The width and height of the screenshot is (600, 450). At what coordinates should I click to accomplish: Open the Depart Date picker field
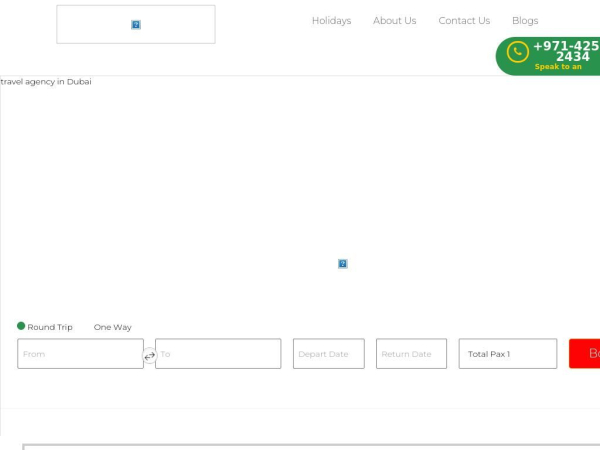coord(329,354)
